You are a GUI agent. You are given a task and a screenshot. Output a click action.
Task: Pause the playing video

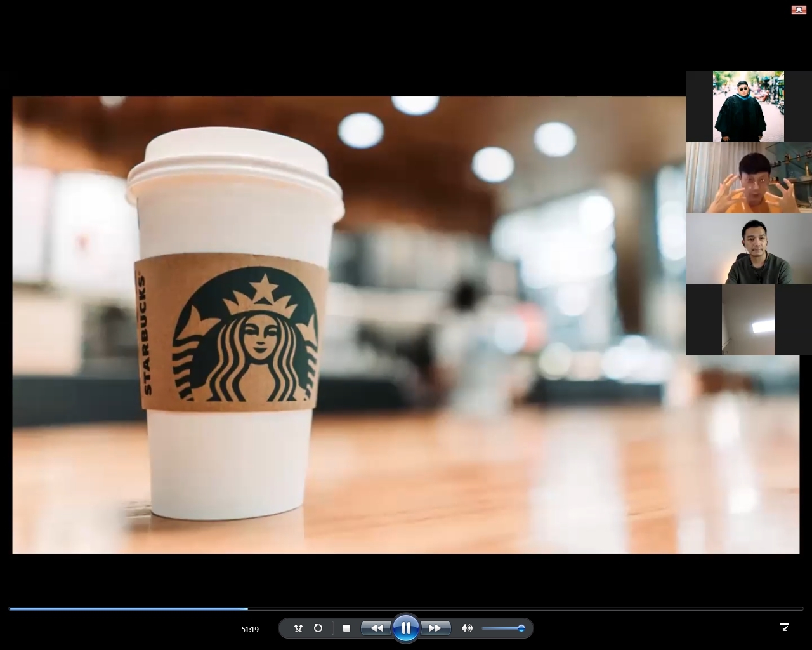point(406,628)
